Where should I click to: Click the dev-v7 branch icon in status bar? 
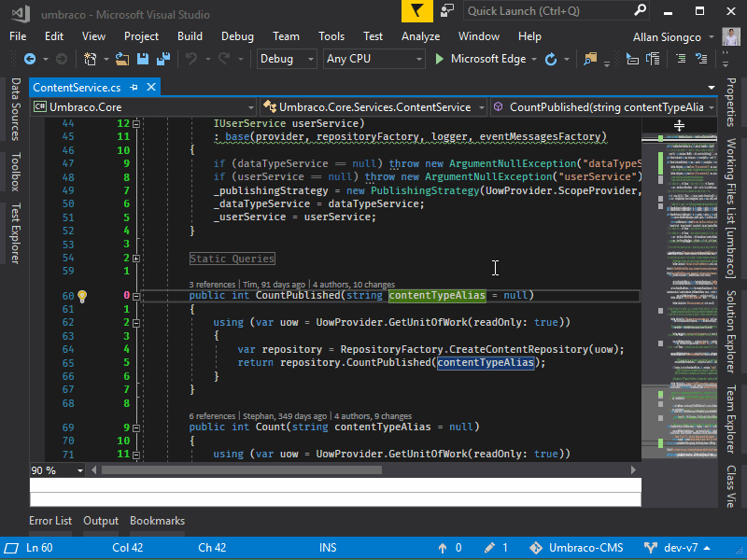coord(651,548)
